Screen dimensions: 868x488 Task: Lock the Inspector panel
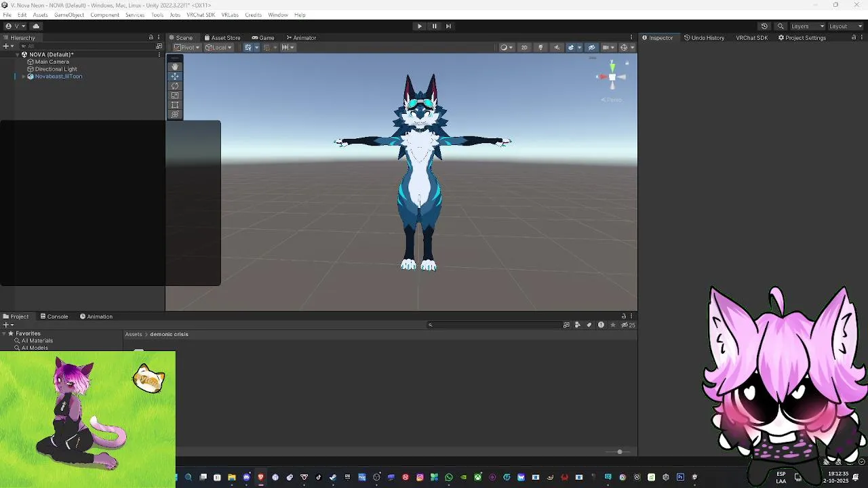click(x=854, y=37)
